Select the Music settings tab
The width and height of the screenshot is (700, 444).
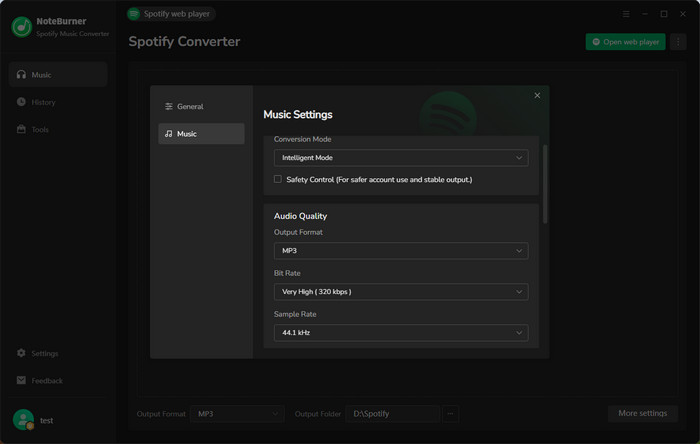tap(201, 133)
